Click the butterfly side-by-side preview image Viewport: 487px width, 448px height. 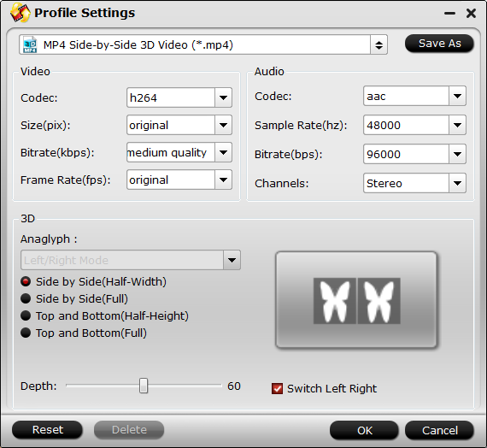click(x=356, y=301)
